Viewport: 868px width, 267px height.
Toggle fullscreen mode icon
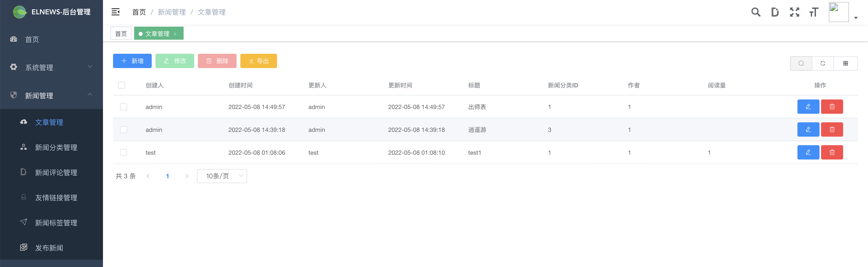click(x=795, y=13)
